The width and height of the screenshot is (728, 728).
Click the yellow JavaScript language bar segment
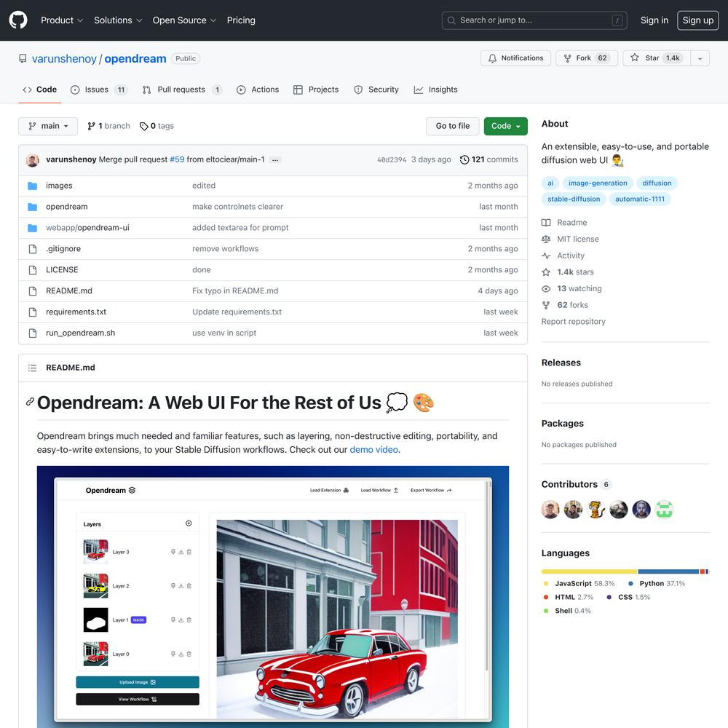click(x=589, y=571)
